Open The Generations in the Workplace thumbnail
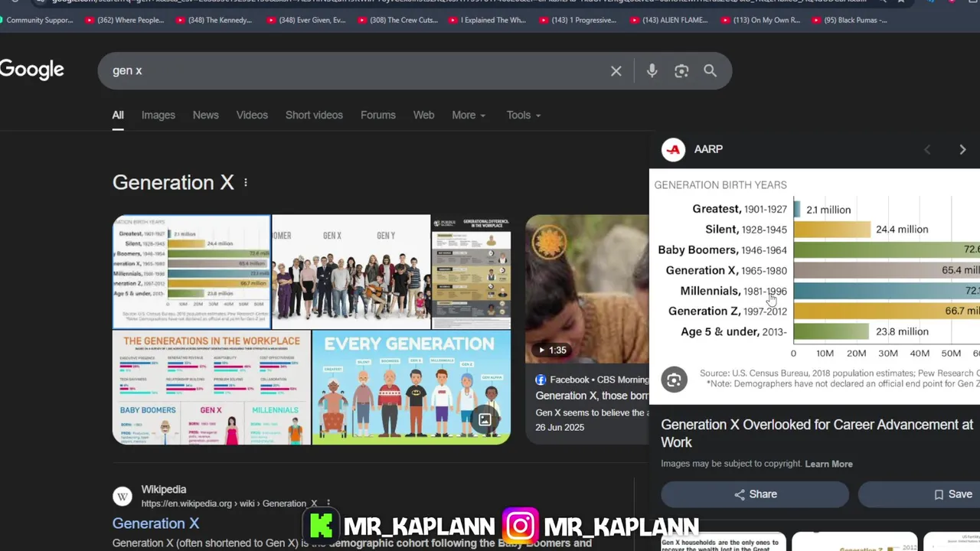This screenshot has width=980, height=551. 211,388
